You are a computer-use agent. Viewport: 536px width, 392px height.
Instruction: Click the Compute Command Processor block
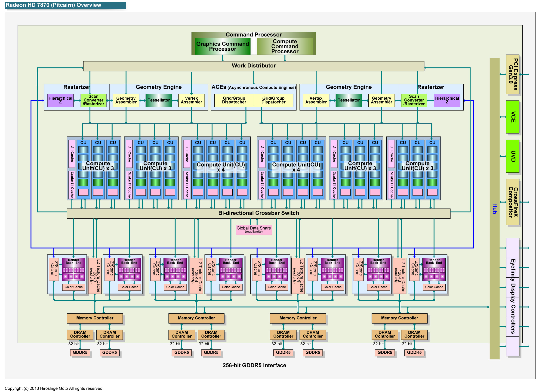tap(284, 46)
